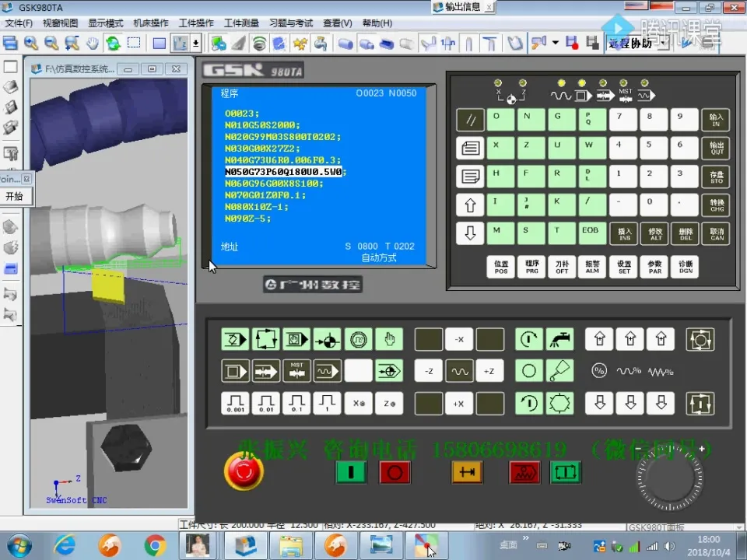Toggle the MST lock key

296,371
